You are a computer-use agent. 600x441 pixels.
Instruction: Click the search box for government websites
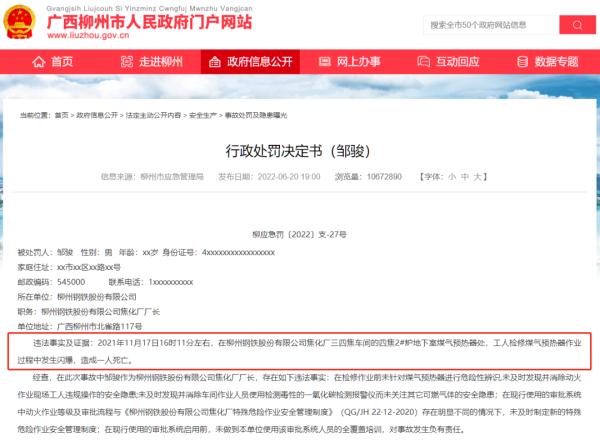point(491,25)
